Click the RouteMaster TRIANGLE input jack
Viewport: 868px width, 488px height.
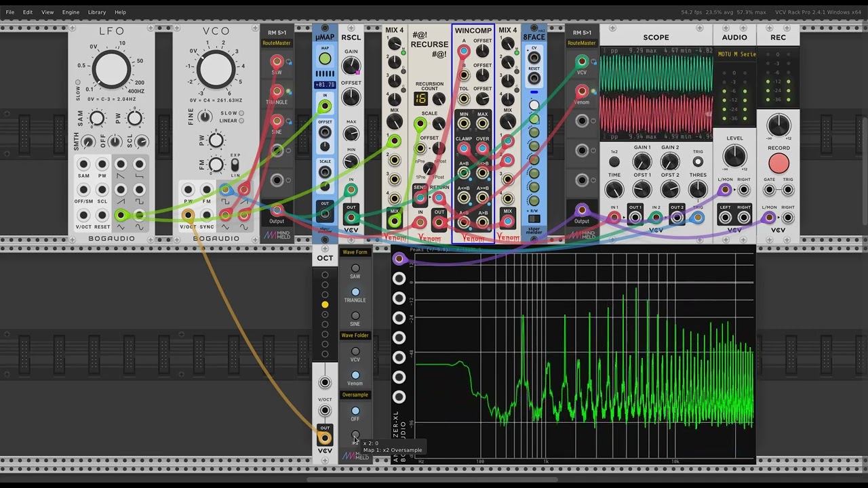277,91
